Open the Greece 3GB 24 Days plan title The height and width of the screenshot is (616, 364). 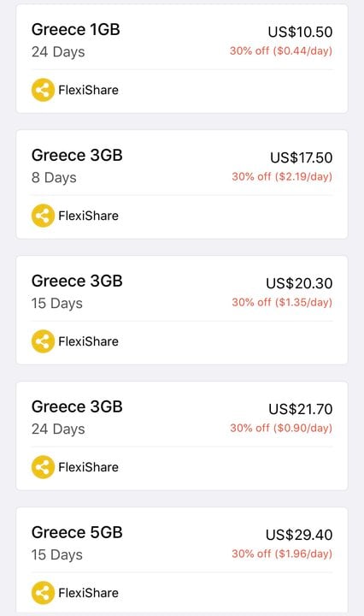77,406
